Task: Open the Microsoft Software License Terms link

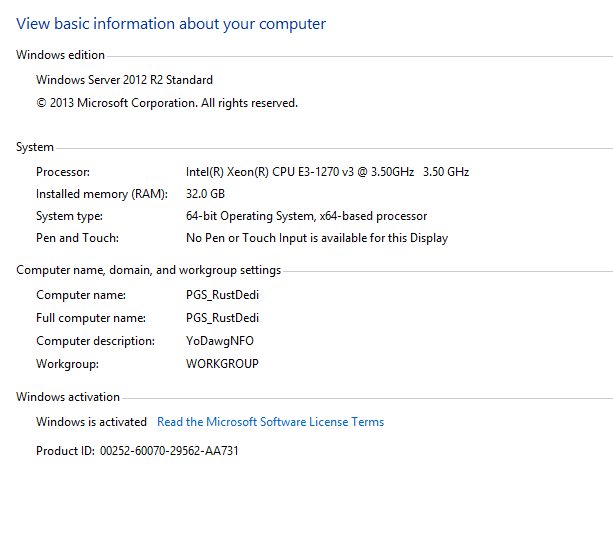Action: (270, 422)
